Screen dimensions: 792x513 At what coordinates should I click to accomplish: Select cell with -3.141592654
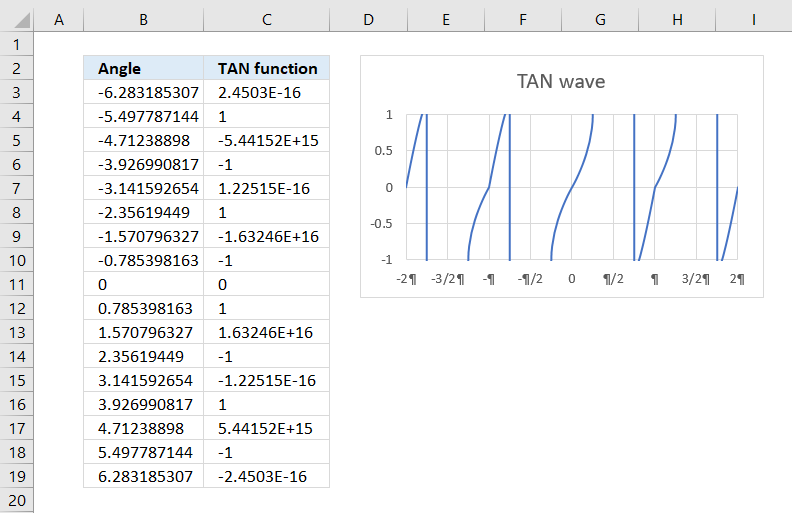143,188
